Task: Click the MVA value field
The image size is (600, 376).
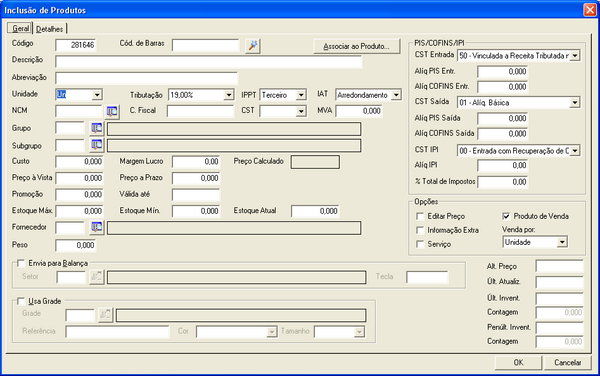Action: point(359,111)
